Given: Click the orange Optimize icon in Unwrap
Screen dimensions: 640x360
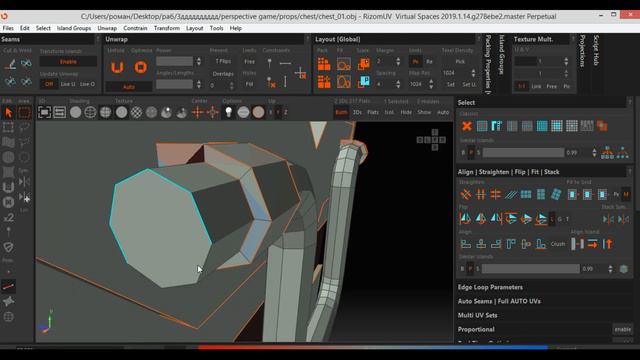Looking at the screenshot, I should 140,67.
